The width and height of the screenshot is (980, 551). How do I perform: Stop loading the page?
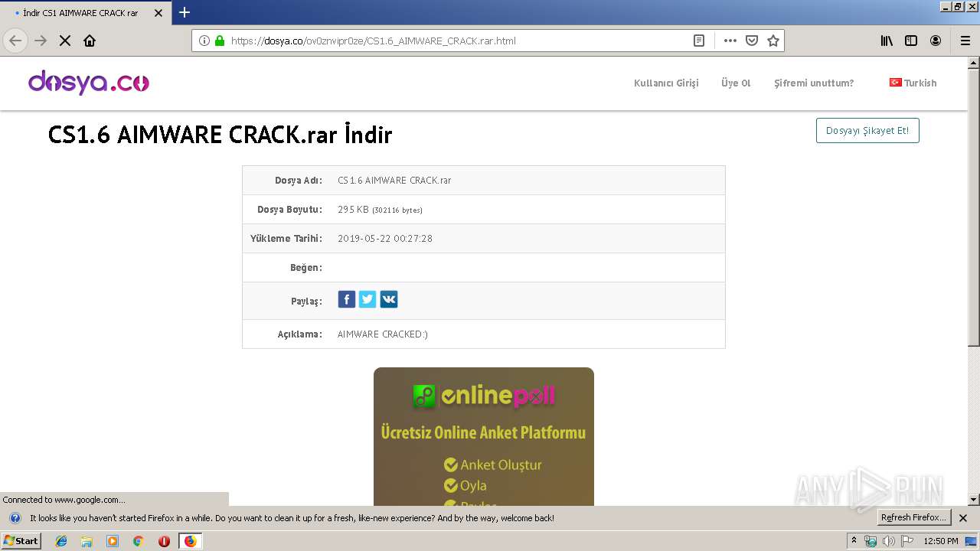(x=65, y=41)
